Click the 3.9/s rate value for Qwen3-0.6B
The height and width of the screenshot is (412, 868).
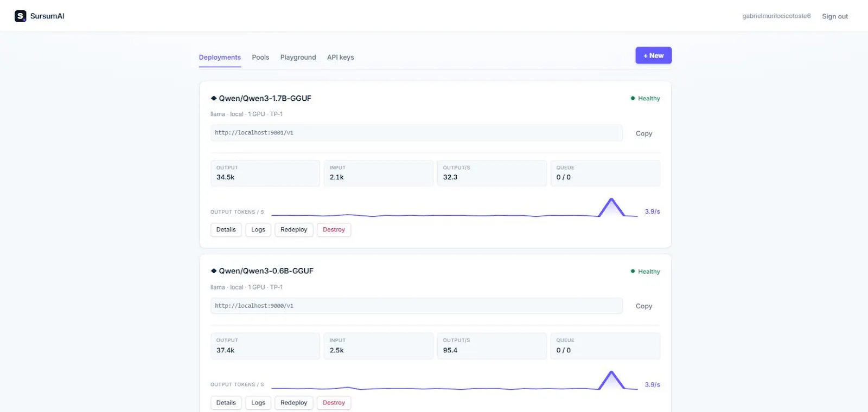652,385
